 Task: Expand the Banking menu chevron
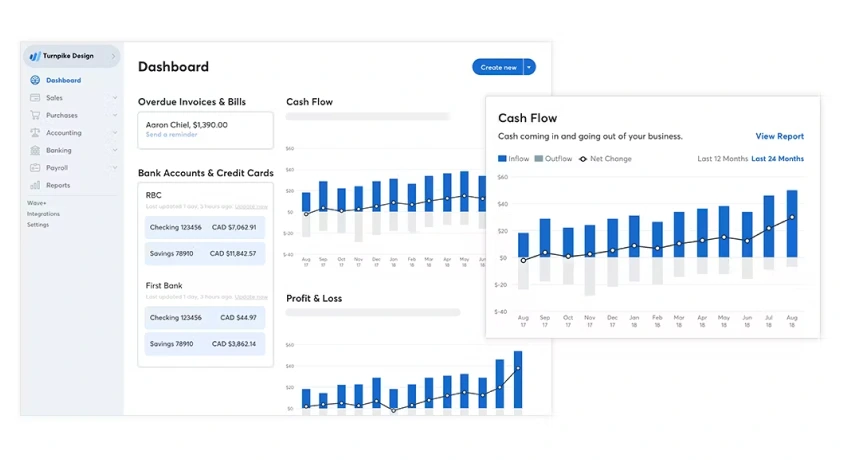coord(115,150)
